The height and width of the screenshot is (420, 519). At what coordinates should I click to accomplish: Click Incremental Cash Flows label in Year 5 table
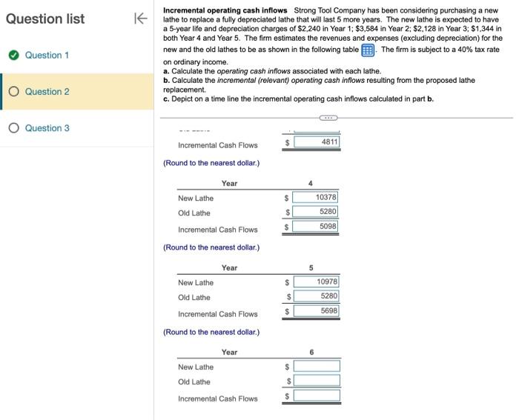tap(217, 314)
